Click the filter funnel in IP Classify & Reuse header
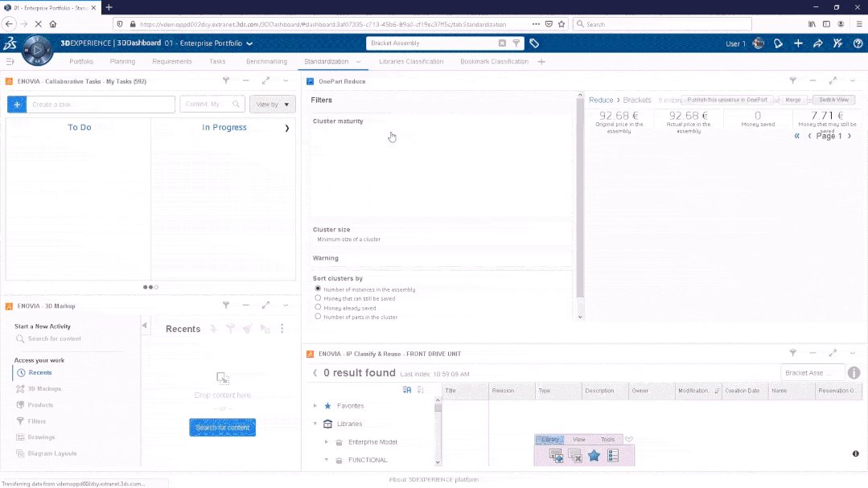Viewport: 868px width, 488px height. pyautogui.click(x=792, y=353)
